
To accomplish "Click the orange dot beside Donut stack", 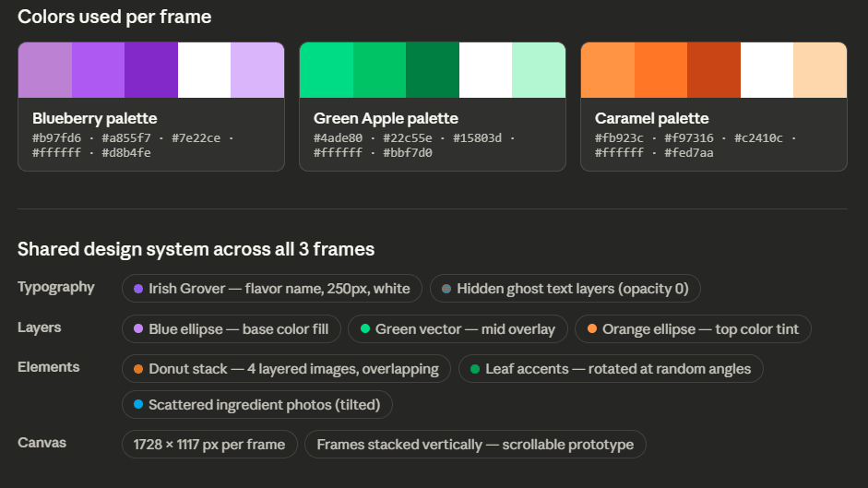I will (x=138, y=369).
